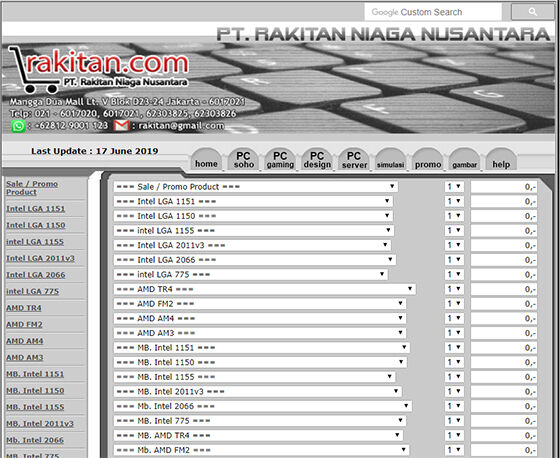
Task: Open Intel LGA 1150 sidebar link
Action: point(36,225)
